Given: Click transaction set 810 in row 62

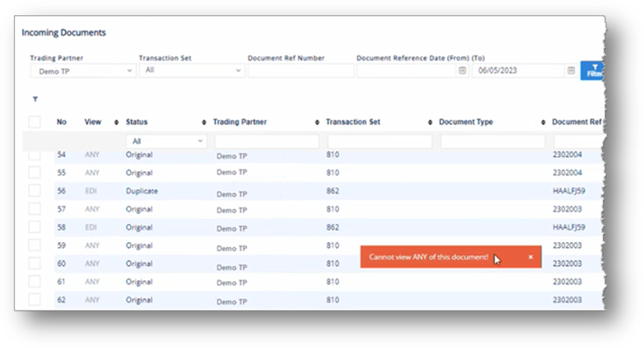Looking at the screenshot, I should 333,300.
